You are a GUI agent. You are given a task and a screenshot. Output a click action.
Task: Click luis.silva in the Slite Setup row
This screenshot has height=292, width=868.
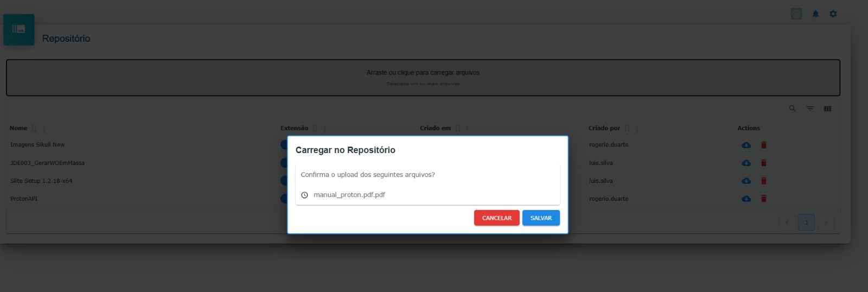[601, 181]
